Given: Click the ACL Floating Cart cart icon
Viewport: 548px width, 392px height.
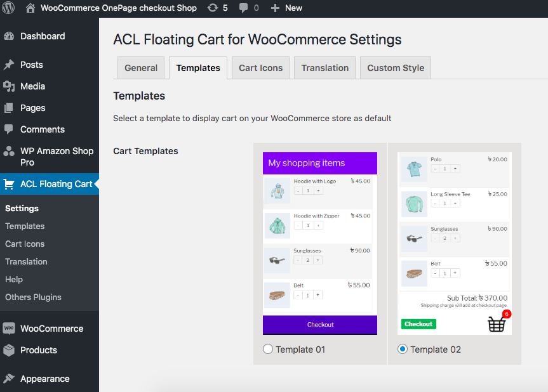Looking at the screenshot, I should (x=9, y=184).
